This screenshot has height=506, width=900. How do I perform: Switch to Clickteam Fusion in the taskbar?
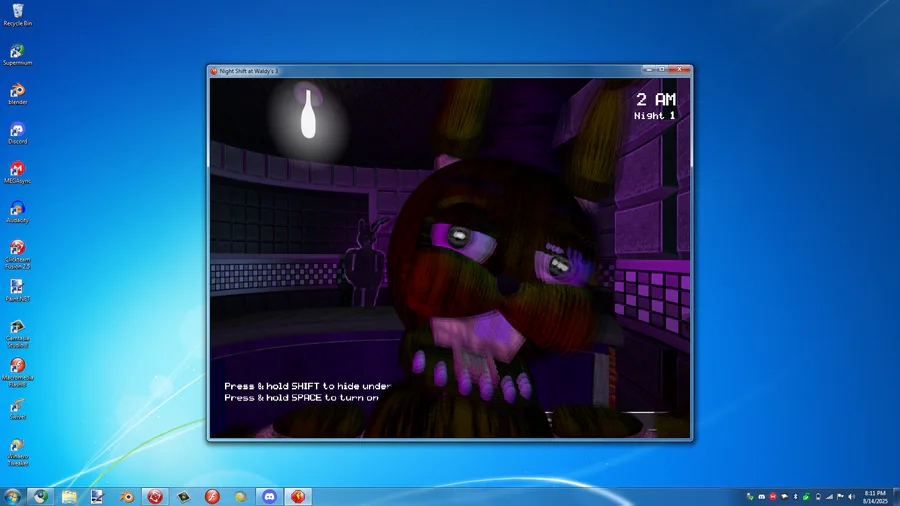(155, 496)
